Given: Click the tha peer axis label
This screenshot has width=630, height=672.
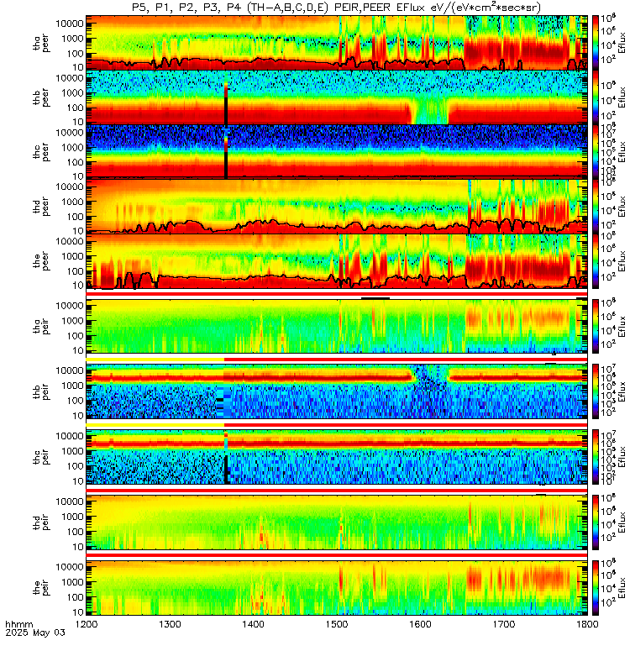Looking at the screenshot, I should tap(41, 43).
